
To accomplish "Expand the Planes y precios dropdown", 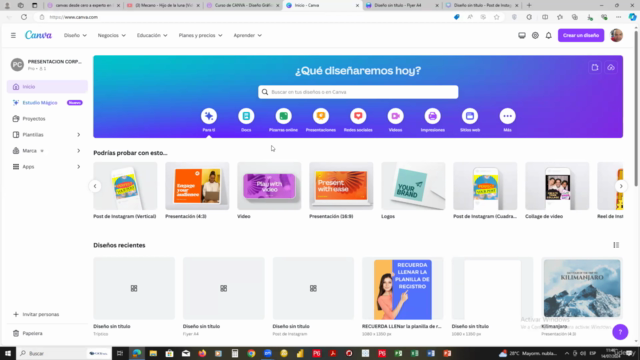I will coord(200,36).
